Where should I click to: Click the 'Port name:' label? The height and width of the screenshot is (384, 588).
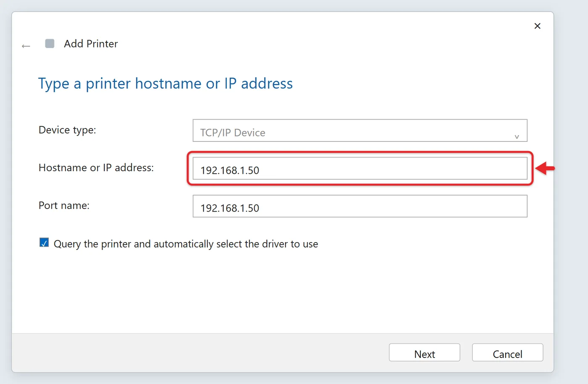(x=64, y=206)
